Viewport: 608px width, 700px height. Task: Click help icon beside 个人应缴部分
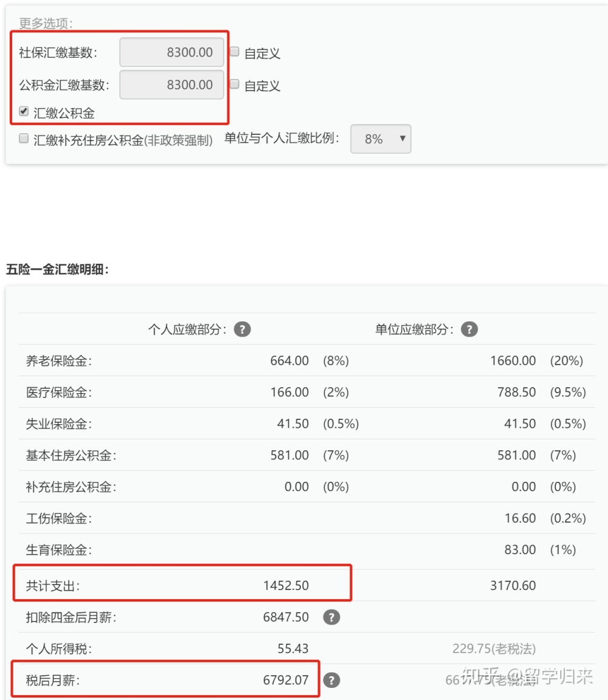tap(242, 329)
